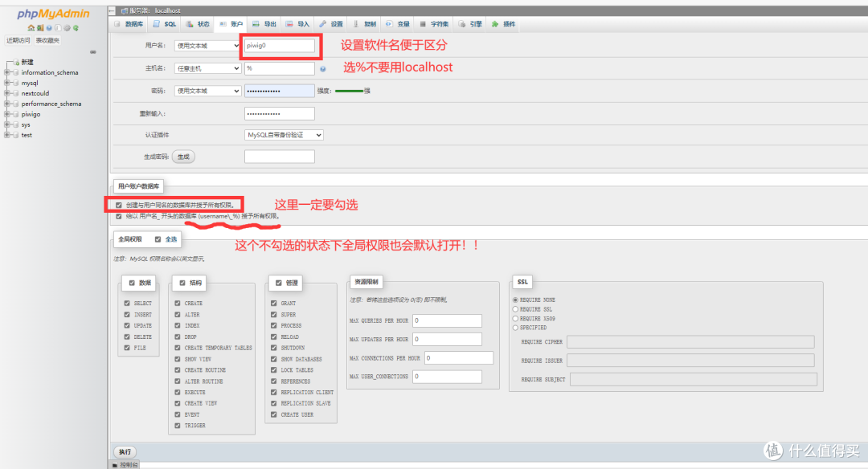Open navigation panel settings gear icon
This screenshot has width=868, height=469.
click(x=67, y=27)
